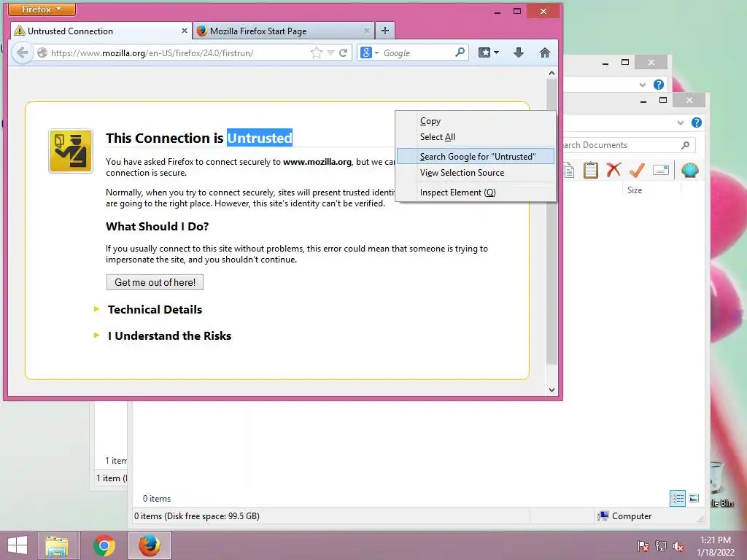The width and height of the screenshot is (747, 560).
Task: Click the rename icon in Explorer toolbar
Action: (x=661, y=169)
